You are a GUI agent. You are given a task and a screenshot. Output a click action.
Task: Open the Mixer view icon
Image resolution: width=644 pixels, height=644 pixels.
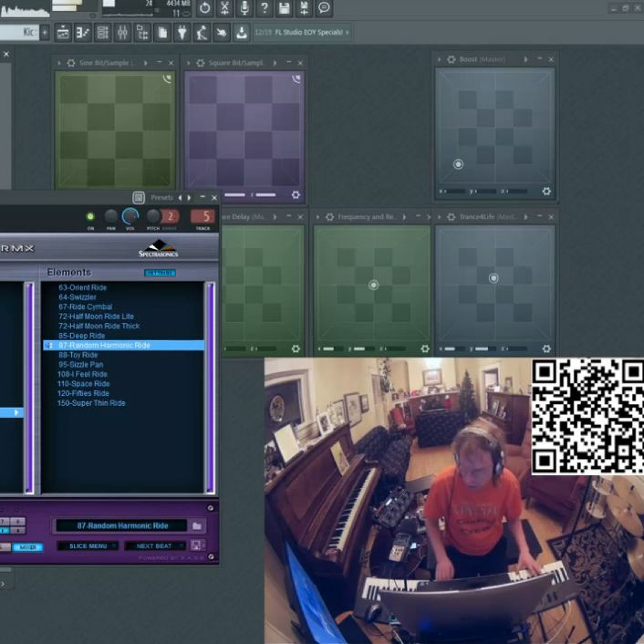122,33
